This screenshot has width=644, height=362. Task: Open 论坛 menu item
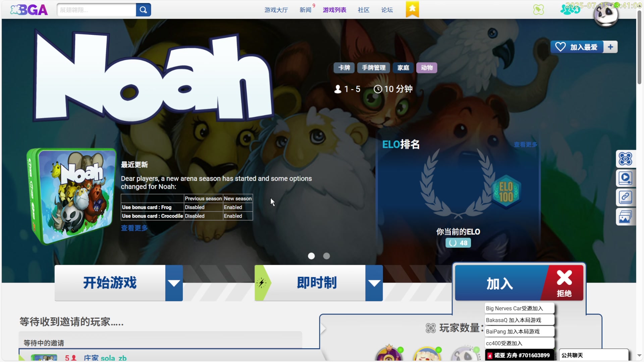pos(387,10)
